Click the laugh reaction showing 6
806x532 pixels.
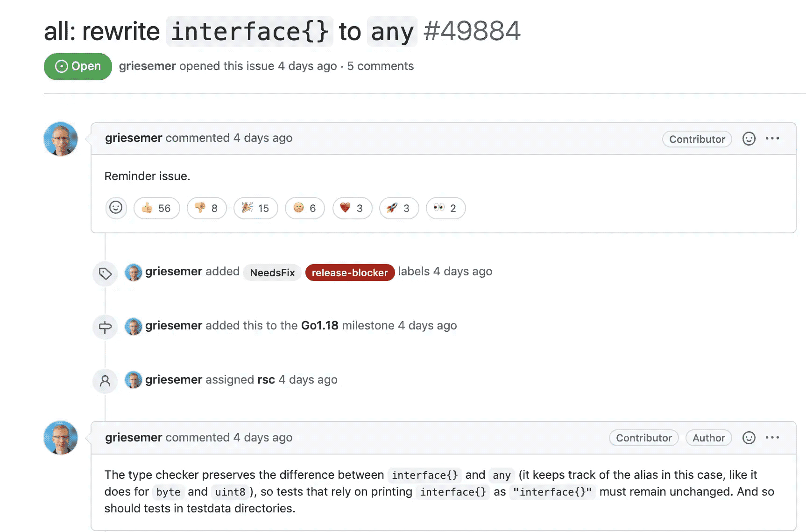click(304, 208)
